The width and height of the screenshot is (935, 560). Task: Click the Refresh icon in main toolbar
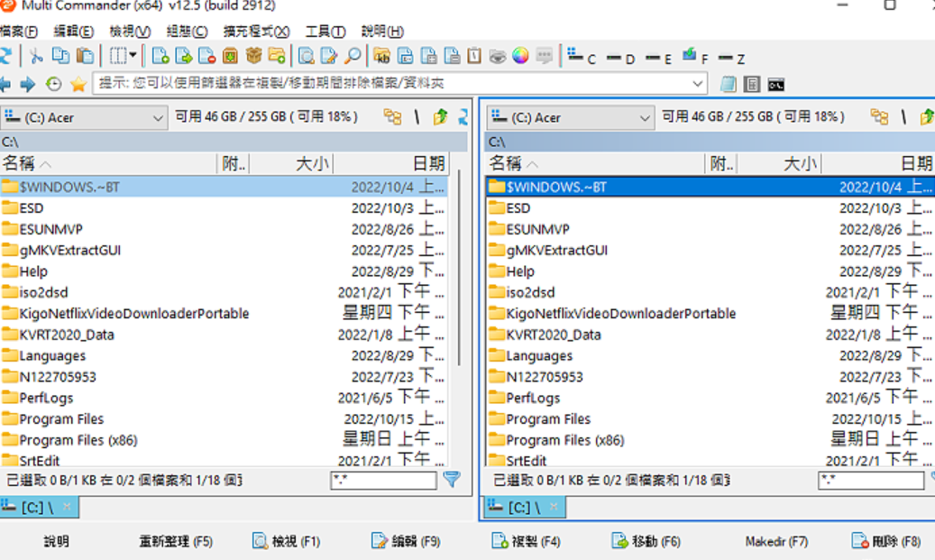tap(5, 56)
